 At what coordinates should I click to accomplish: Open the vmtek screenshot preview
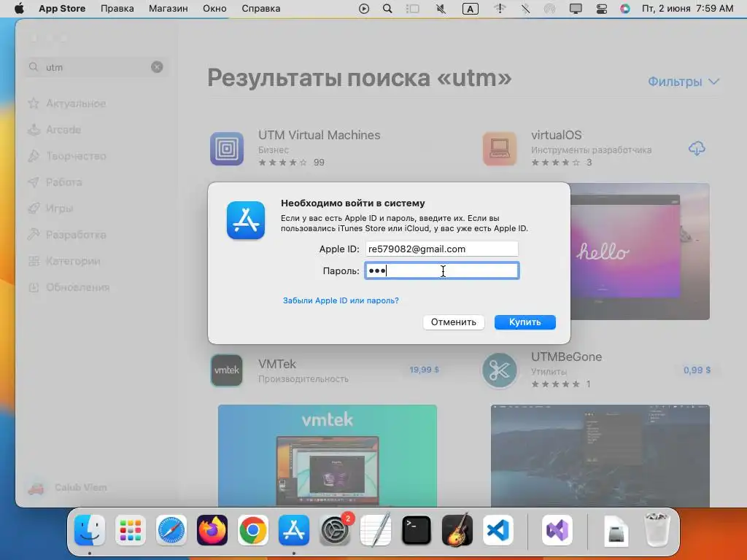tap(328, 456)
